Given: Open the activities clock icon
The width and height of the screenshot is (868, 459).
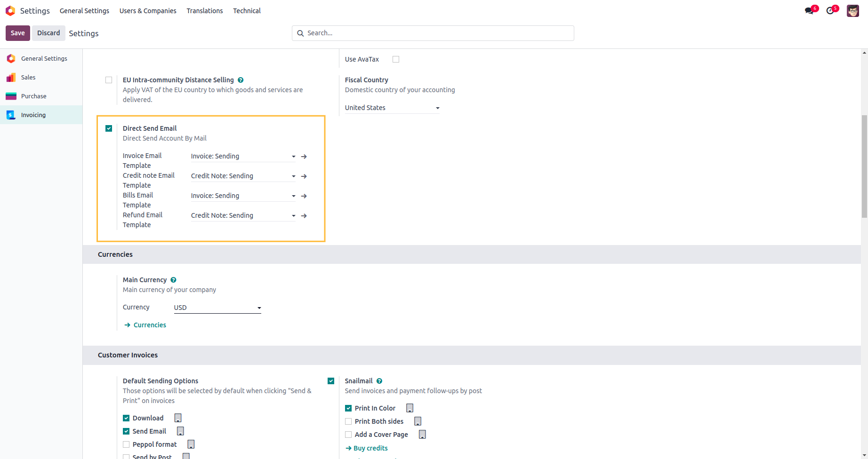Looking at the screenshot, I should (x=830, y=11).
